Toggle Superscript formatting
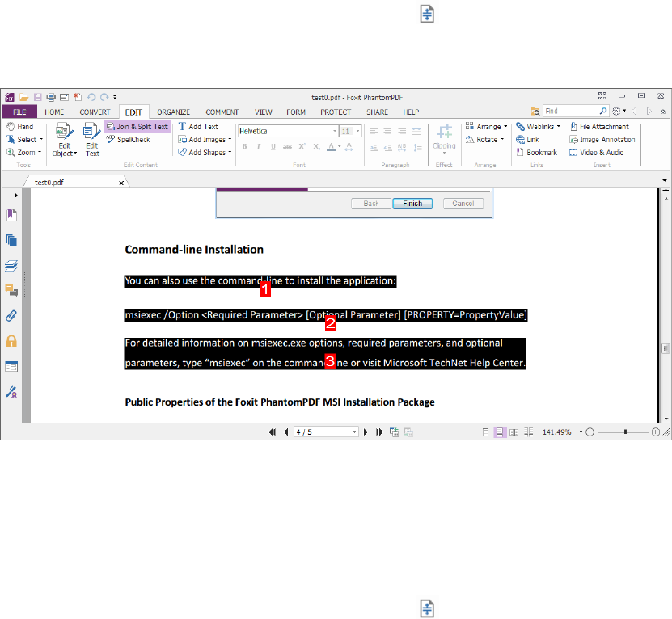Screen dimensions: 672x619 point(302,146)
